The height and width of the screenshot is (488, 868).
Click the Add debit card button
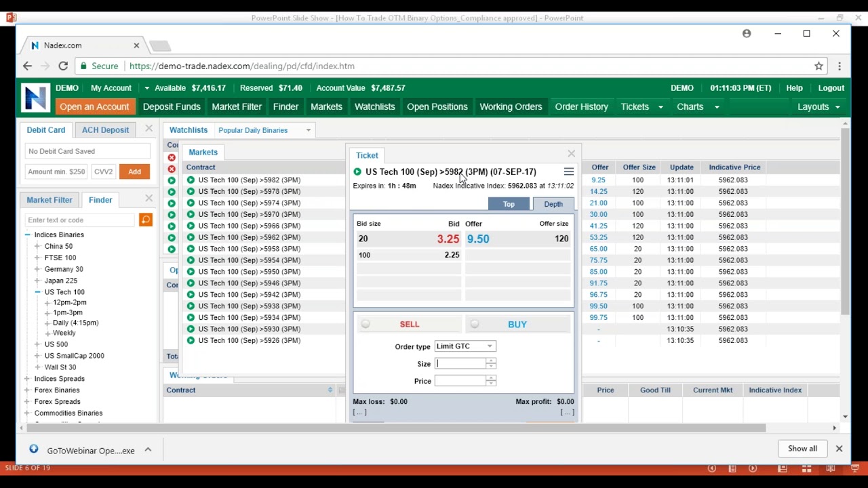134,171
